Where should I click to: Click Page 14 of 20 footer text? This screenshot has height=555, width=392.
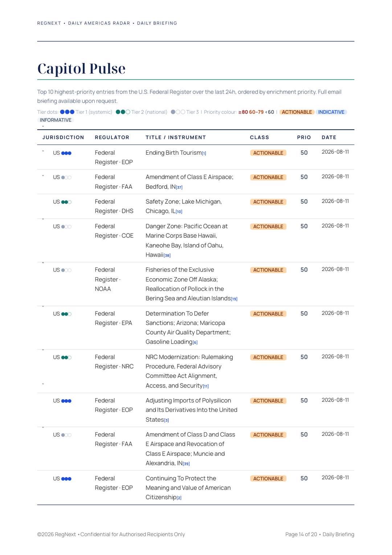301,535
